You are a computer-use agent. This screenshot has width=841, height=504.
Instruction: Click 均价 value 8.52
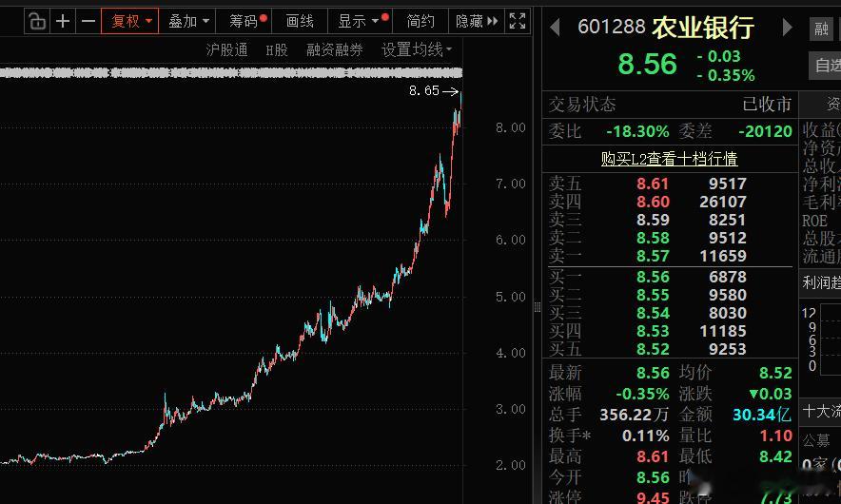[x=775, y=373]
